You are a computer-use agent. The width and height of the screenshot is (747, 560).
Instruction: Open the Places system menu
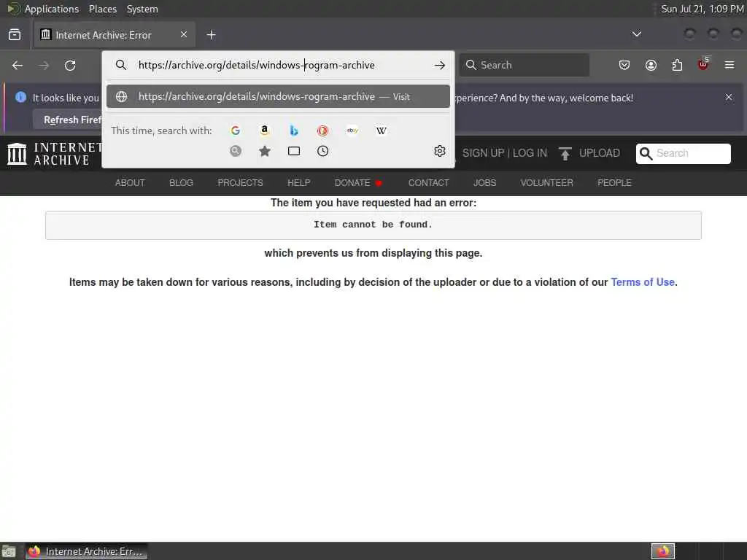click(102, 9)
